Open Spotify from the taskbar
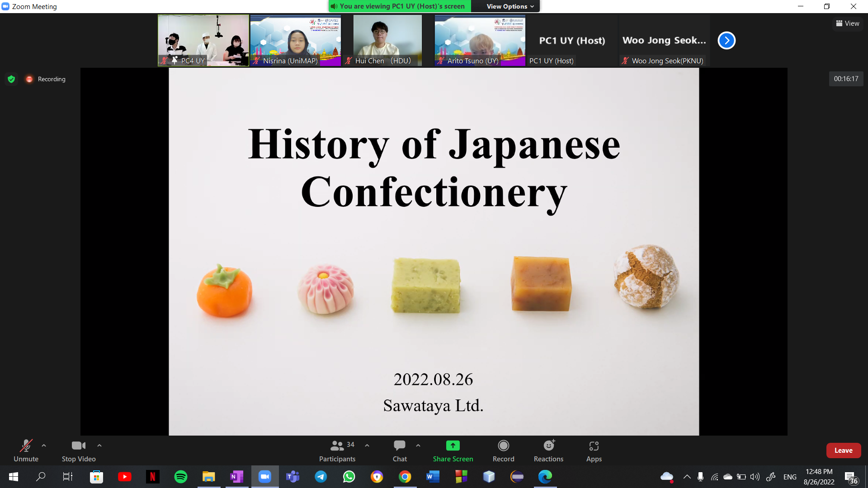 (x=180, y=477)
